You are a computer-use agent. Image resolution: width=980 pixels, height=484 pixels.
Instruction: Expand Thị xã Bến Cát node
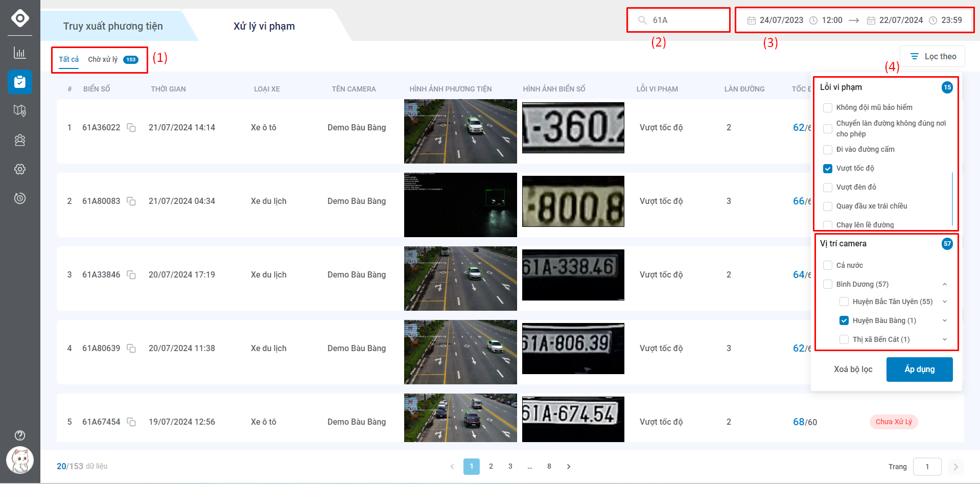tap(945, 339)
